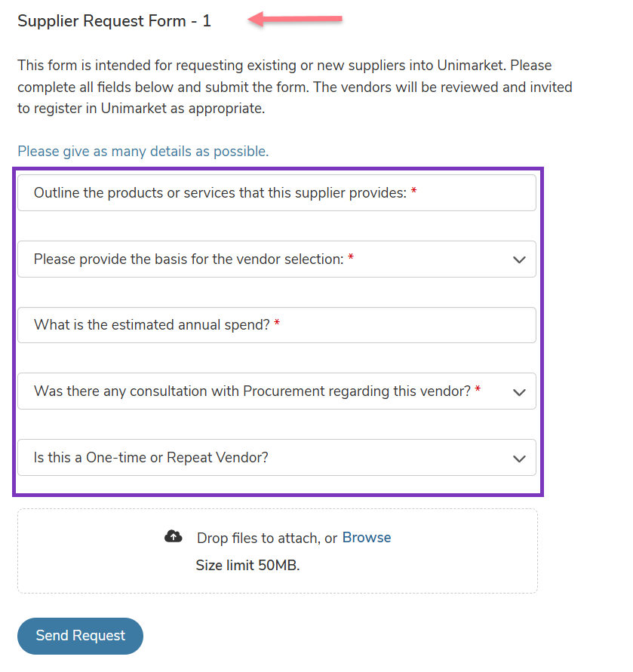Click the dashed file drop zone area
Viewport: 633px width, 672px height.
(x=278, y=551)
